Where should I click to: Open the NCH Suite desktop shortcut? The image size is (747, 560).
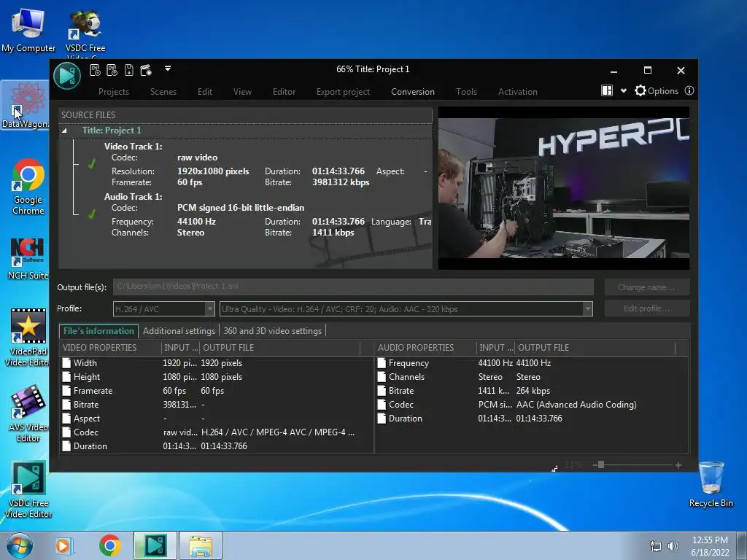click(x=28, y=259)
